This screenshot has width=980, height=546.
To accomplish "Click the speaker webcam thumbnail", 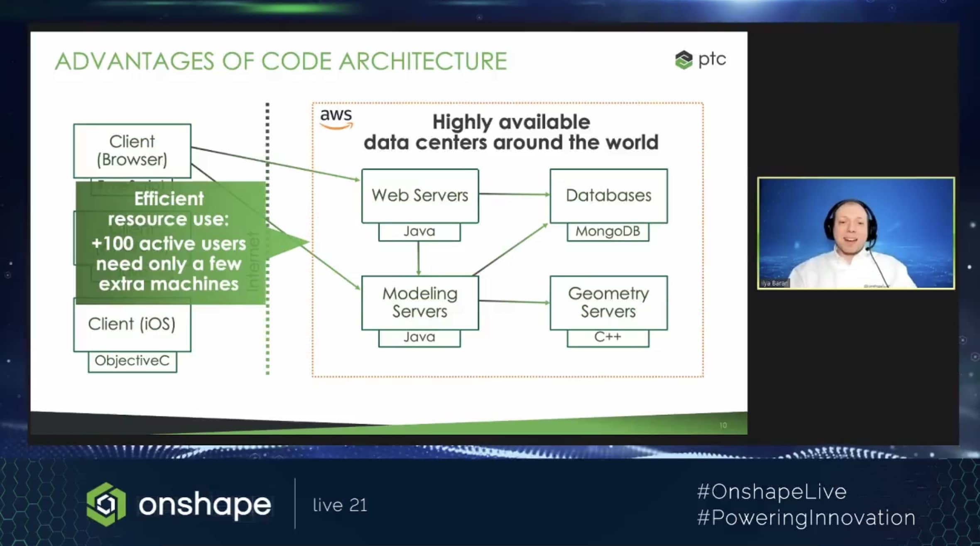I will click(856, 233).
